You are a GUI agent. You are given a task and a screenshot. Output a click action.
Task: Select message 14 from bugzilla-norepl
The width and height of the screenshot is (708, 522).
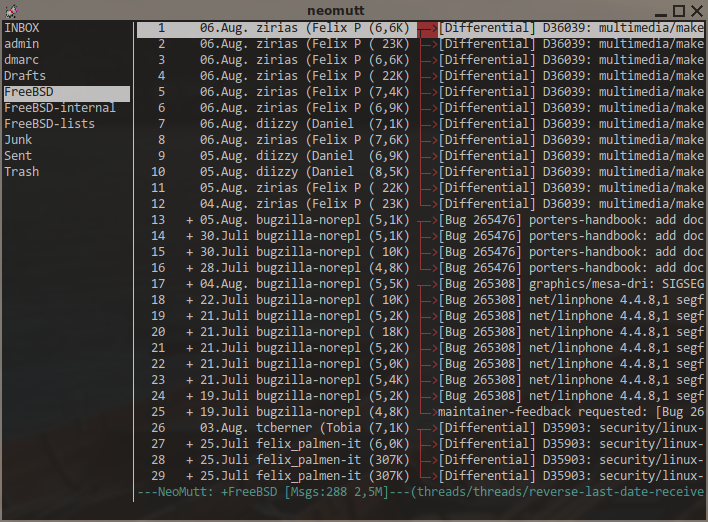(x=420, y=236)
